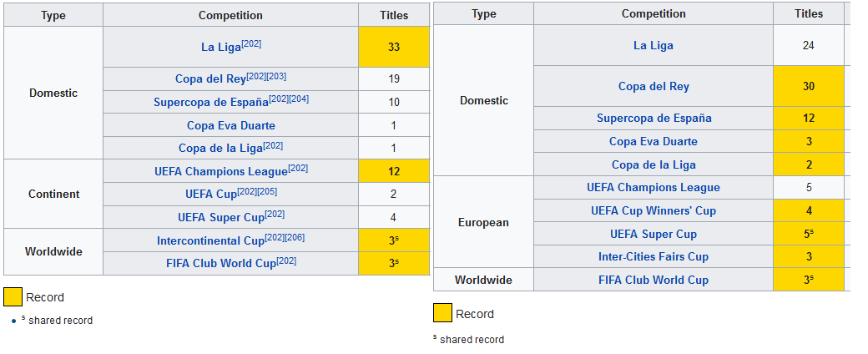868x354 pixels.
Task: Click the Continent type cell
Action: click(x=53, y=194)
